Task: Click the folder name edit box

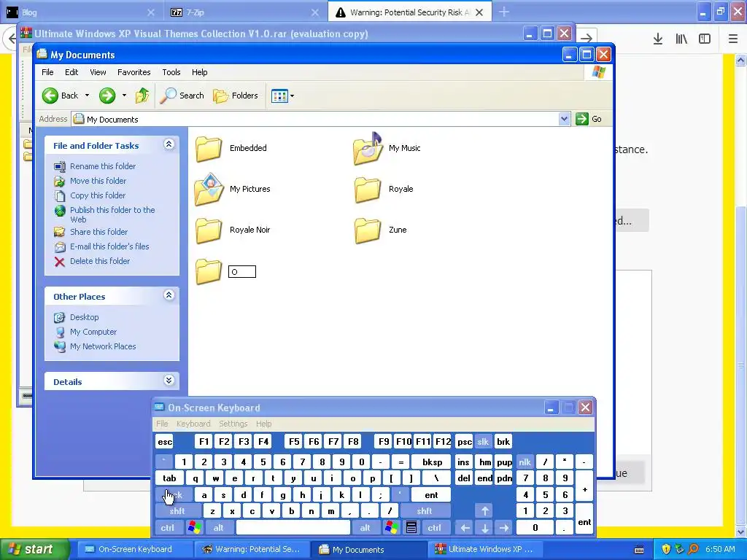Action: pos(242,272)
